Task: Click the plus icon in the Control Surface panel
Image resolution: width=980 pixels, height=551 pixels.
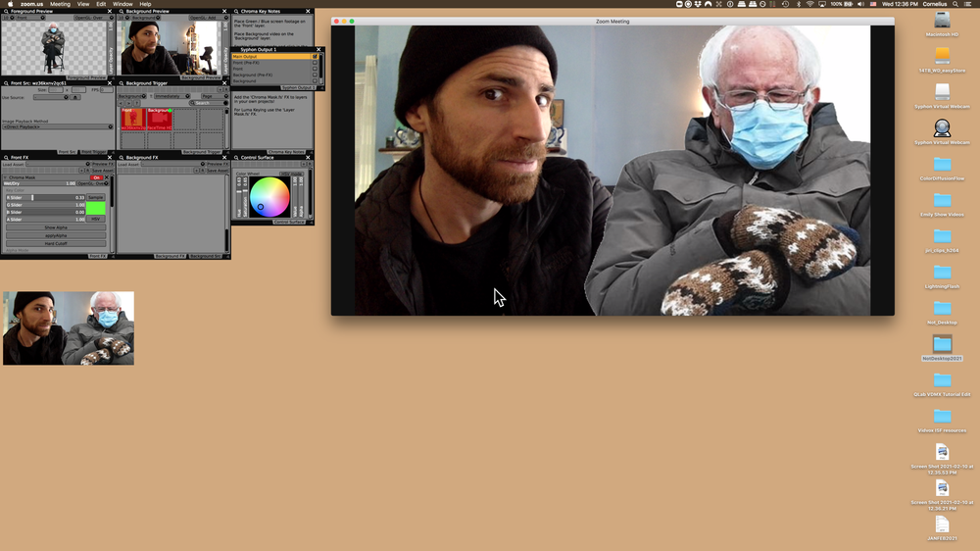Action: (303, 164)
